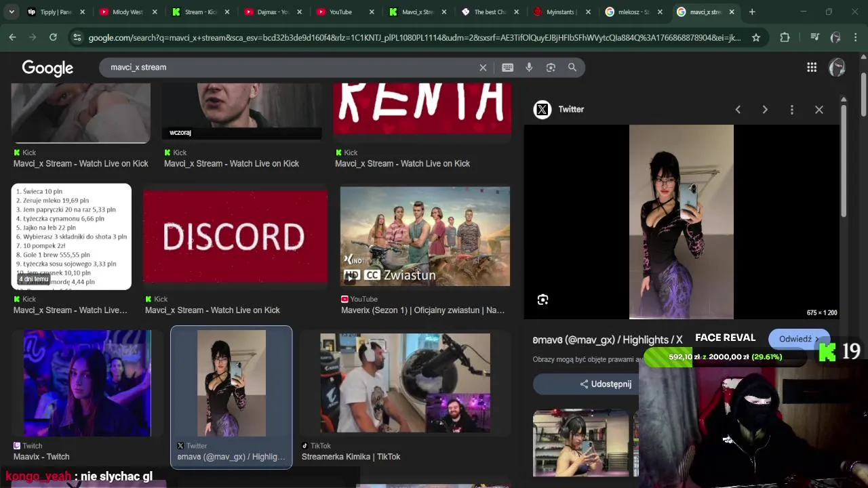868x488 pixels.
Task: Open the Kick result title under DISCORD banner
Action: coord(212,310)
